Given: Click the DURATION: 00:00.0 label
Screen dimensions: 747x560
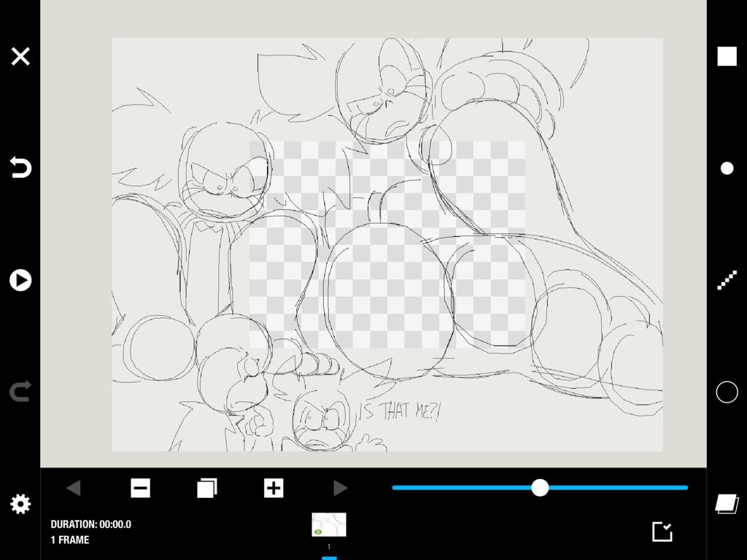Looking at the screenshot, I should coord(91,524).
